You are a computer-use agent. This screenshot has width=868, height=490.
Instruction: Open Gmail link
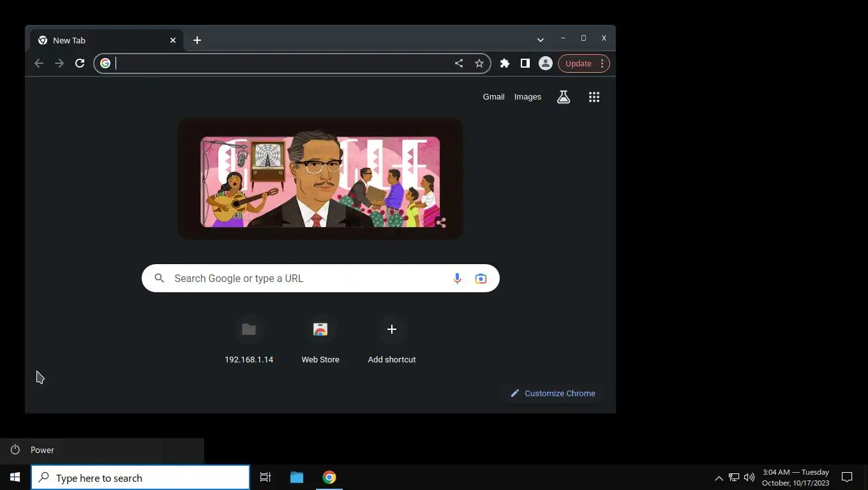coord(493,97)
